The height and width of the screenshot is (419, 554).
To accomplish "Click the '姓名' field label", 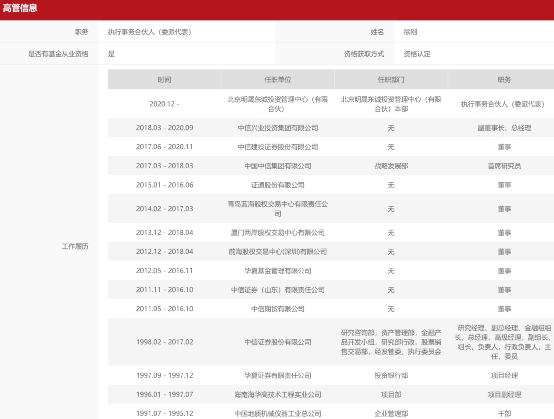I will pyautogui.click(x=377, y=32).
